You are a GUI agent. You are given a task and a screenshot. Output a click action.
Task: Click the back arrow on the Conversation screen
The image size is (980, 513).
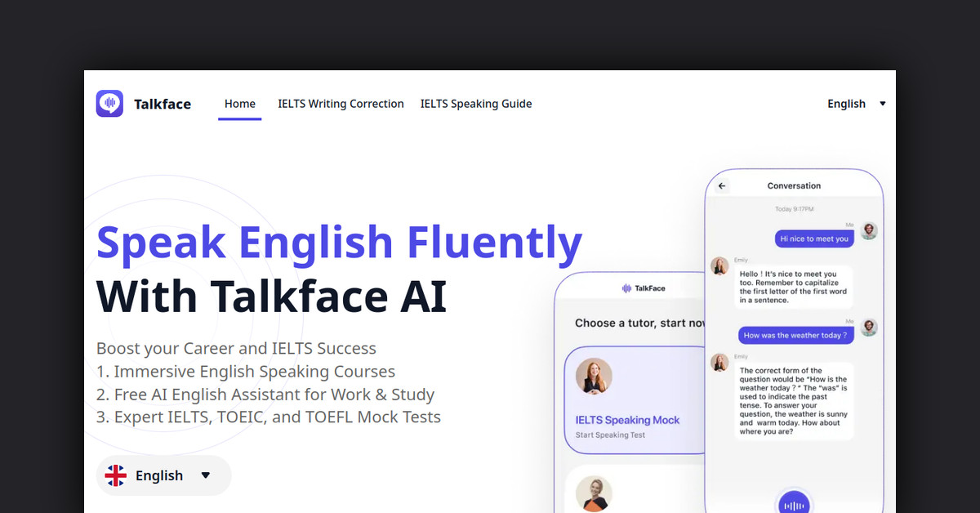722,185
